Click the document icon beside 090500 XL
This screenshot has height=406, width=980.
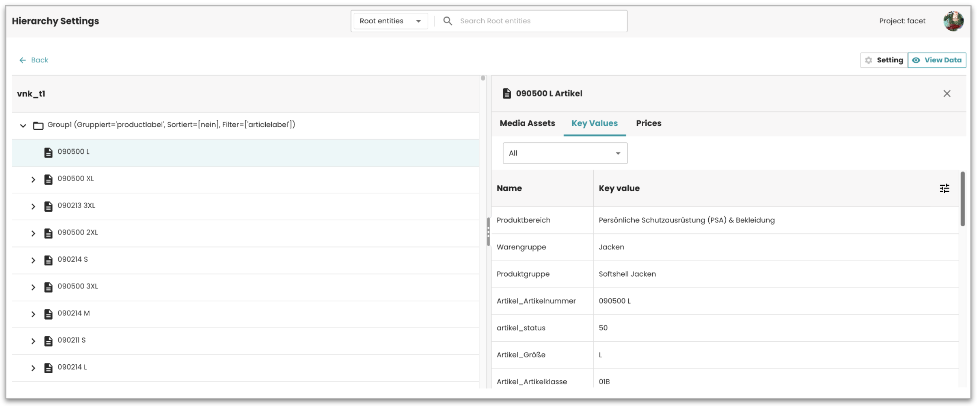[x=48, y=179]
